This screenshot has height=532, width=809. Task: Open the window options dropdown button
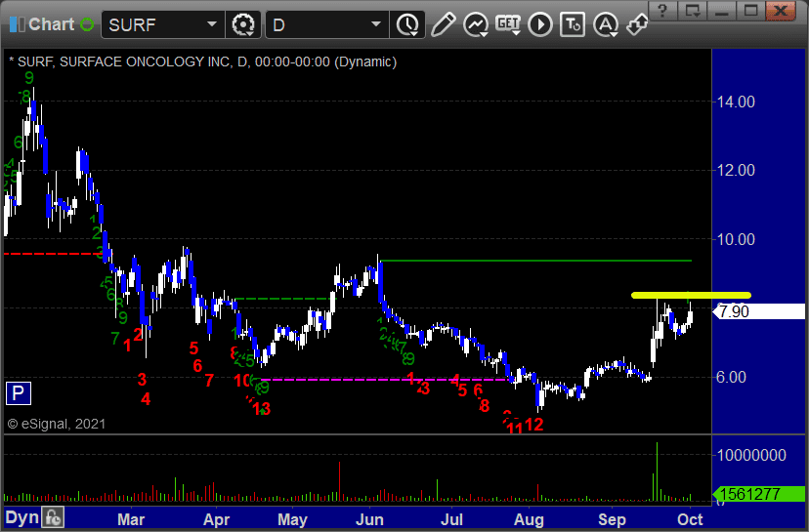point(692,11)
